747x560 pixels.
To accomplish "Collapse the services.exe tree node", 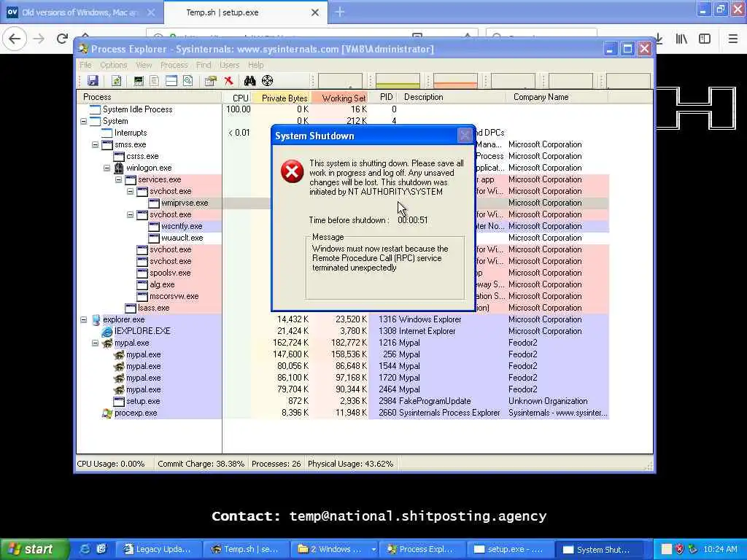I will click(119, 180).
